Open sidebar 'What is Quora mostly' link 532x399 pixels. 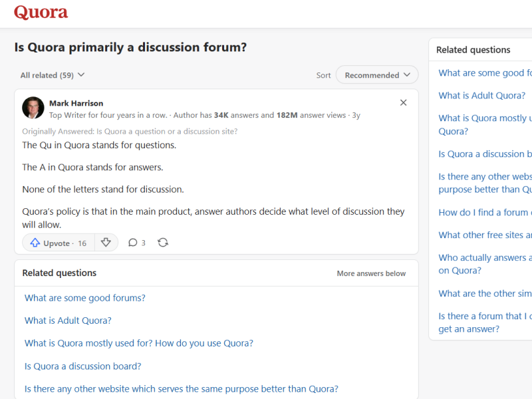tap(485, 124)
